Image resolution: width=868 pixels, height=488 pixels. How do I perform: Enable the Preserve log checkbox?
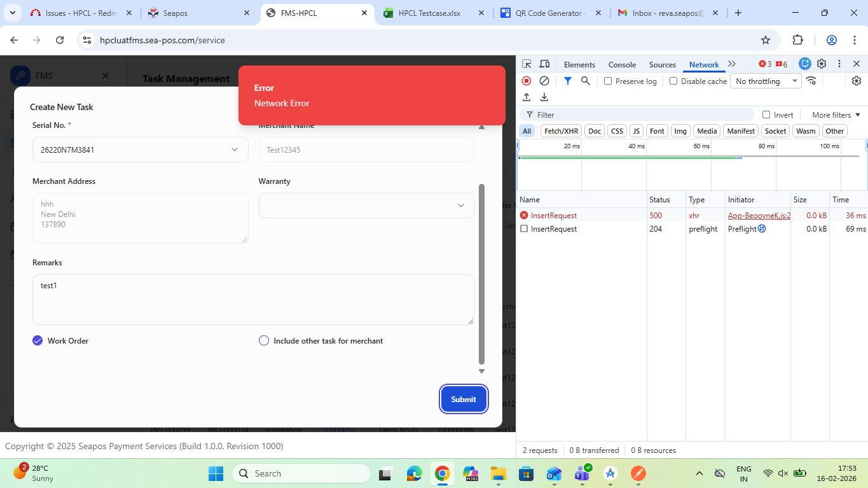point(608,81)
